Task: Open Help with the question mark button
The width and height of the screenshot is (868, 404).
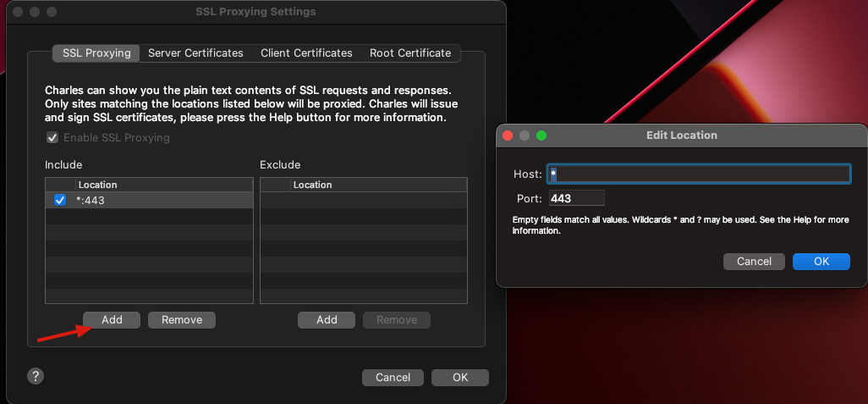Action: [36, 376]
